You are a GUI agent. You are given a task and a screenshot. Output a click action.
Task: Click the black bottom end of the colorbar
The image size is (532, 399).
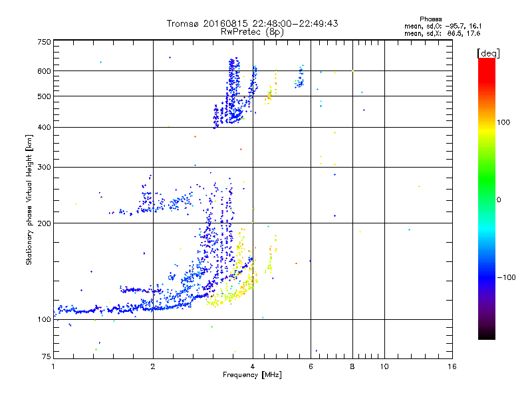tap(487, 336)
